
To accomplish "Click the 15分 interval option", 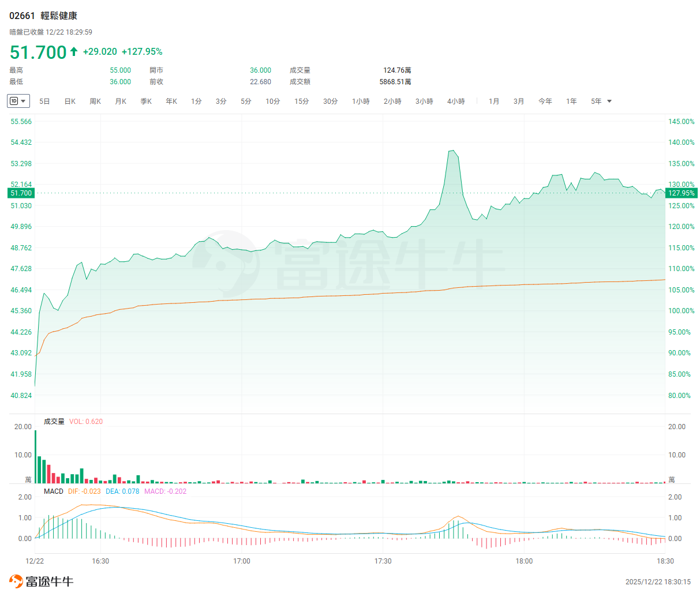I will [x=301, y=102].
